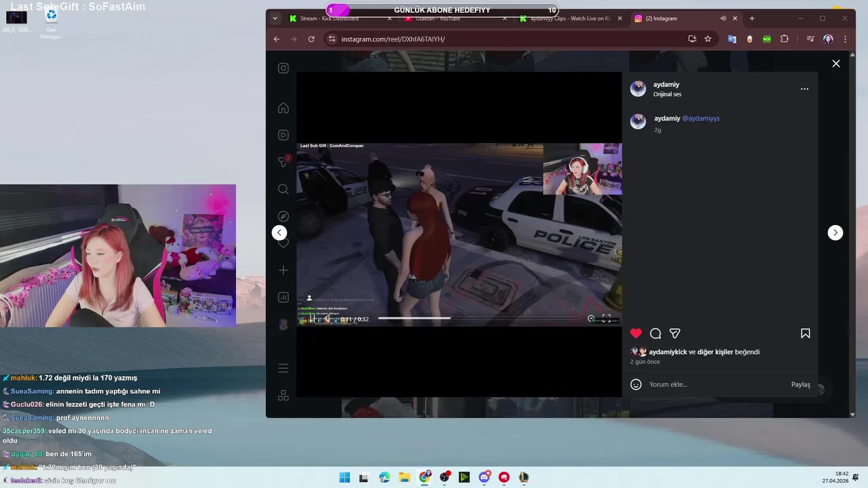This screenshot has width=868, height=488.
Task: Switch to Stream - Kick Dashboard tab
Action: (x=340, y=18)
